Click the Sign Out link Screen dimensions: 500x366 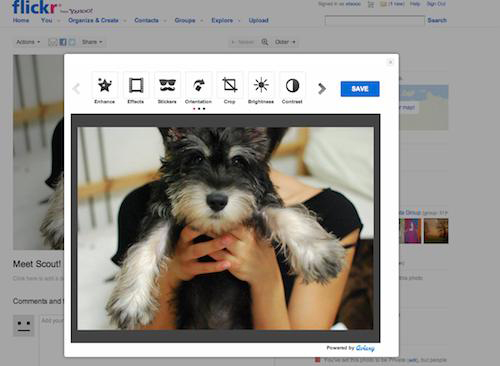(x=436, y=4)
